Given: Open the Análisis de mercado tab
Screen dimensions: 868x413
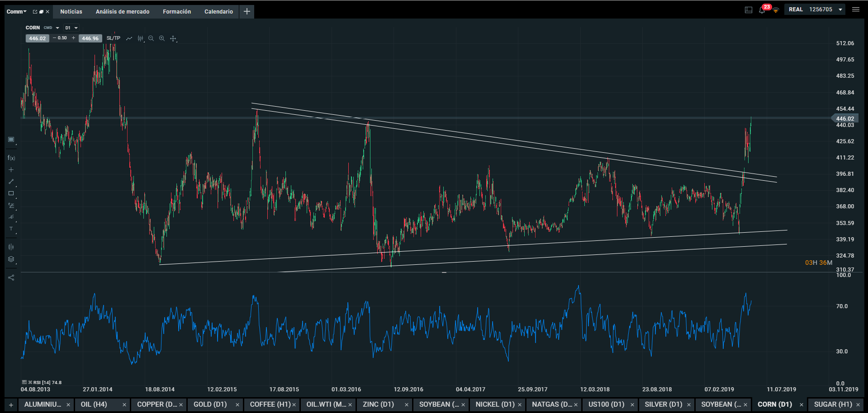Looking at the screenshot, I should coord(123,12).
